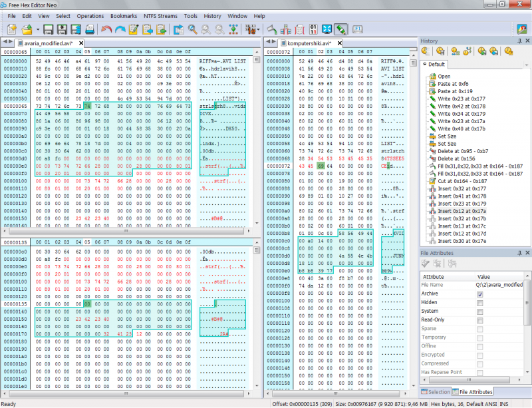Click the Save All toolbar icon
This screenshot has width=532, height=408.
76,29
